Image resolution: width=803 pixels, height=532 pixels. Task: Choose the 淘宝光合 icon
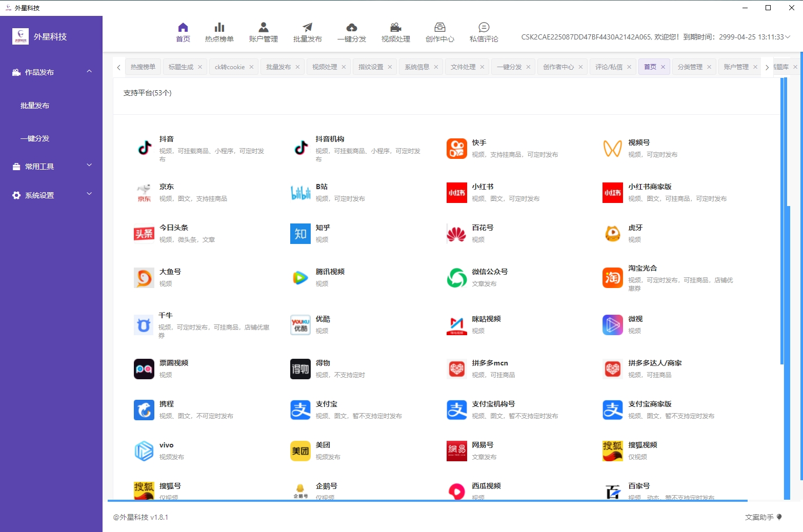613,278
